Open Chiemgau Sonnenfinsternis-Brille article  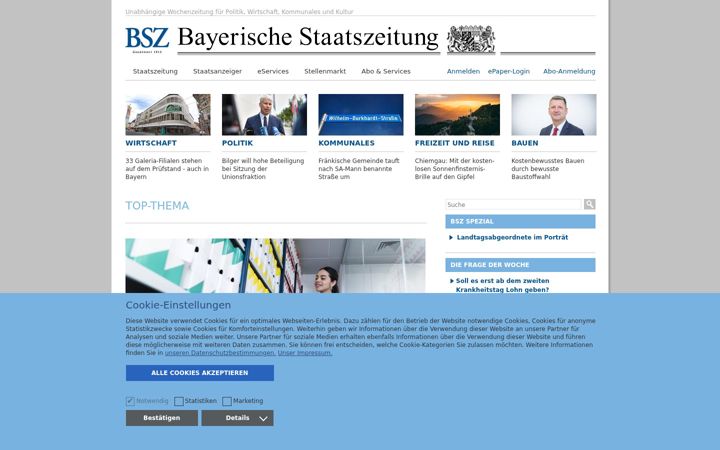point(455,169)
